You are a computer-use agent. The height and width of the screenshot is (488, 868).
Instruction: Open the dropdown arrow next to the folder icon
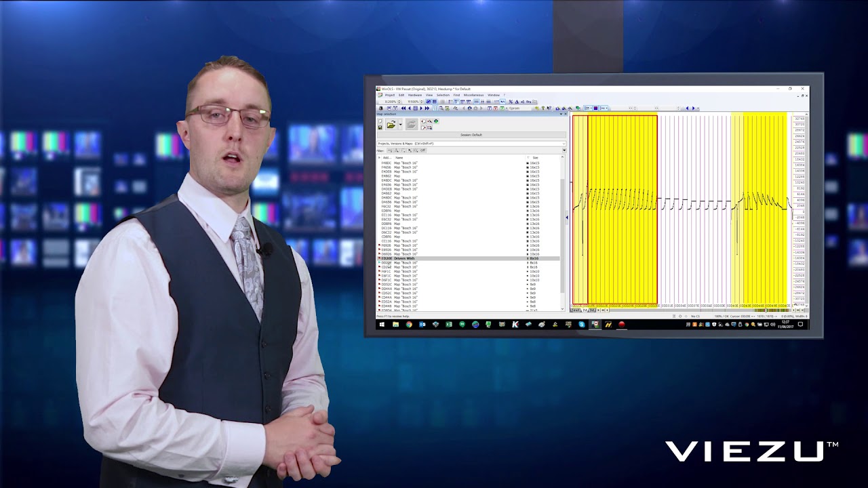tap(400, 125)
